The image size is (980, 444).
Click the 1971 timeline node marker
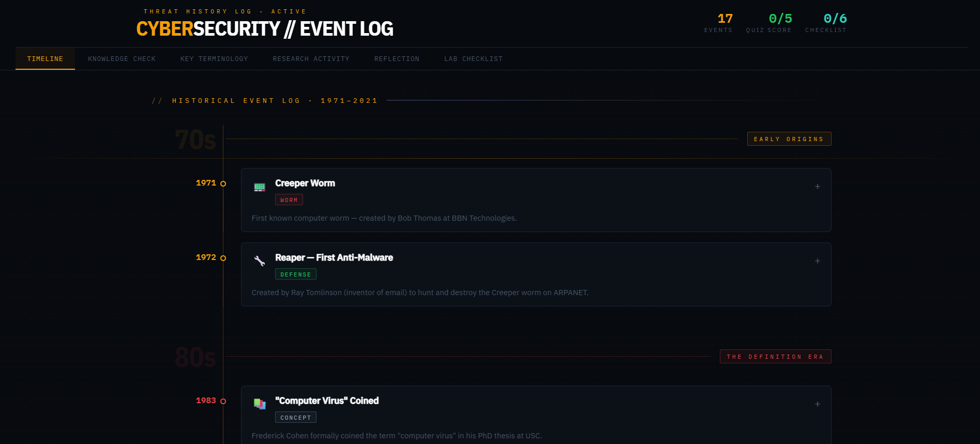pyautogui.click(x=223, y=183)
